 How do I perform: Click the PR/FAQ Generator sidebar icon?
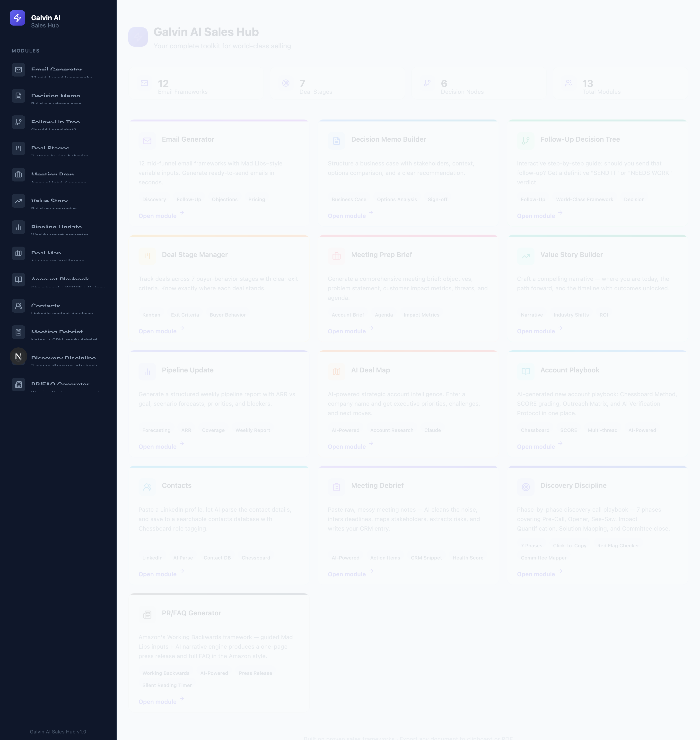click(x=18, y=384)
